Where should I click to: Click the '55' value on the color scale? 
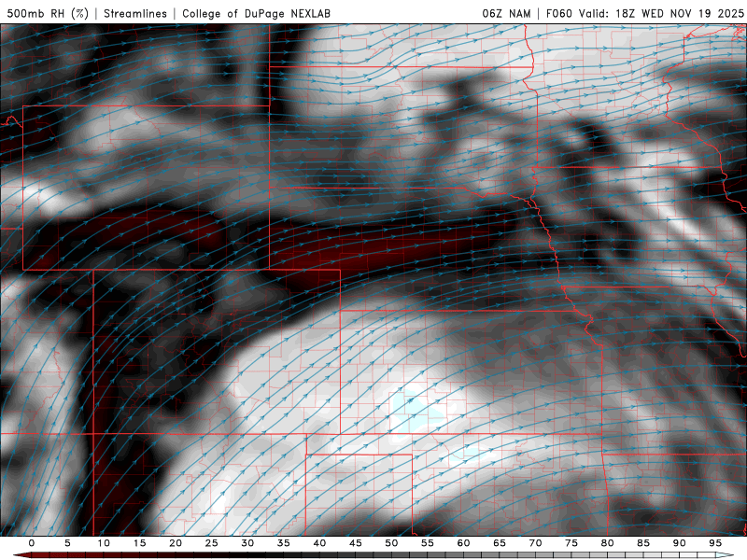click(428, 543)
